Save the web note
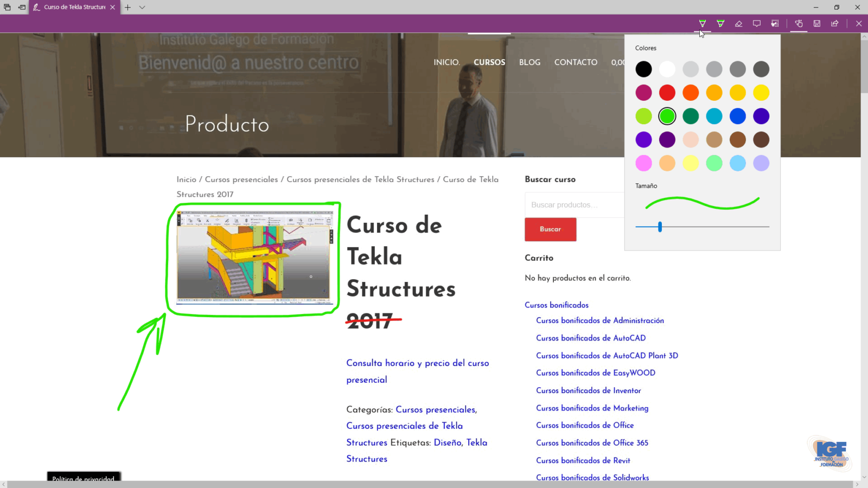The height and width of the screenshot is (488, 868). click(816, 23)
